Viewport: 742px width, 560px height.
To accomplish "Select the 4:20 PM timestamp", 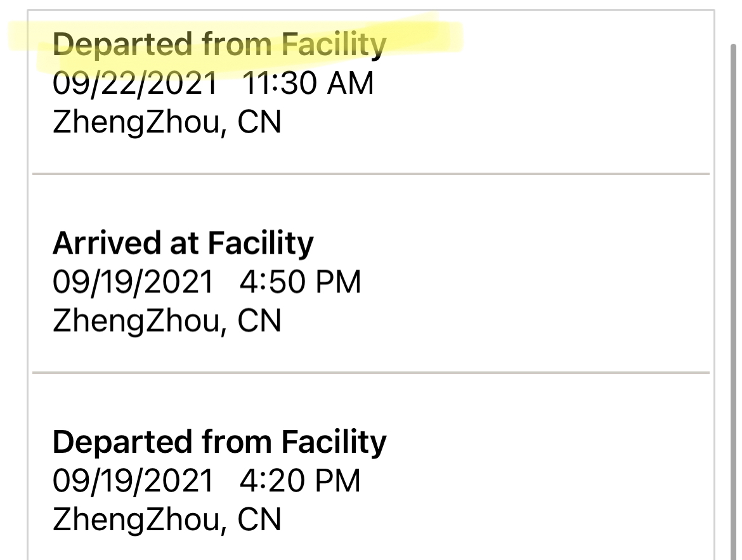I will click(300, 481).
